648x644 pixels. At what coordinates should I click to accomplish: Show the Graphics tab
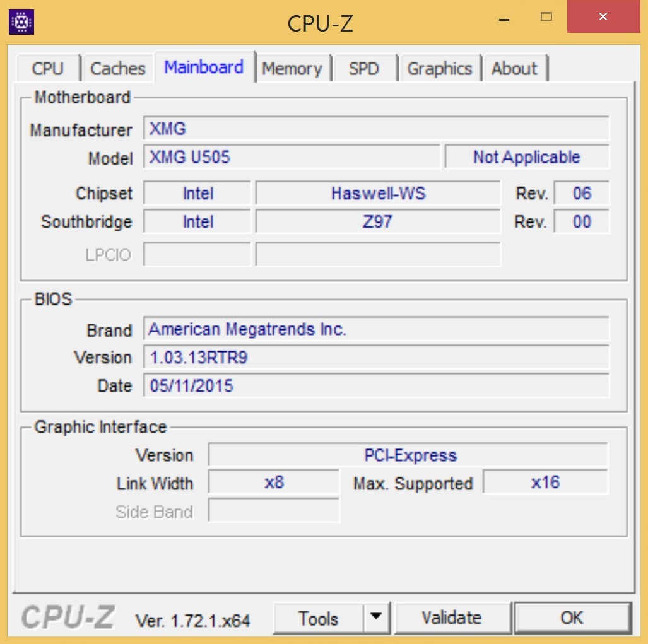(x=440, y=68)
